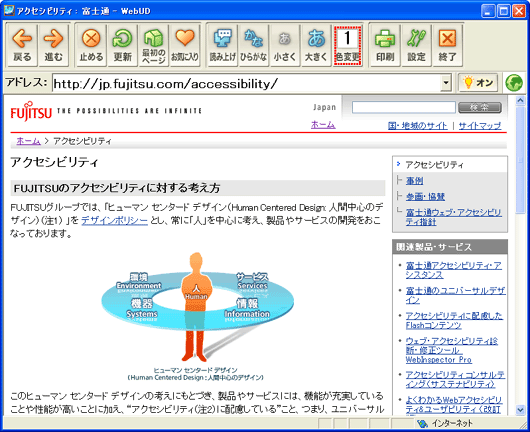Open サイトマップ link
This screenshot has height=432, width=530.
pos(480,126)
